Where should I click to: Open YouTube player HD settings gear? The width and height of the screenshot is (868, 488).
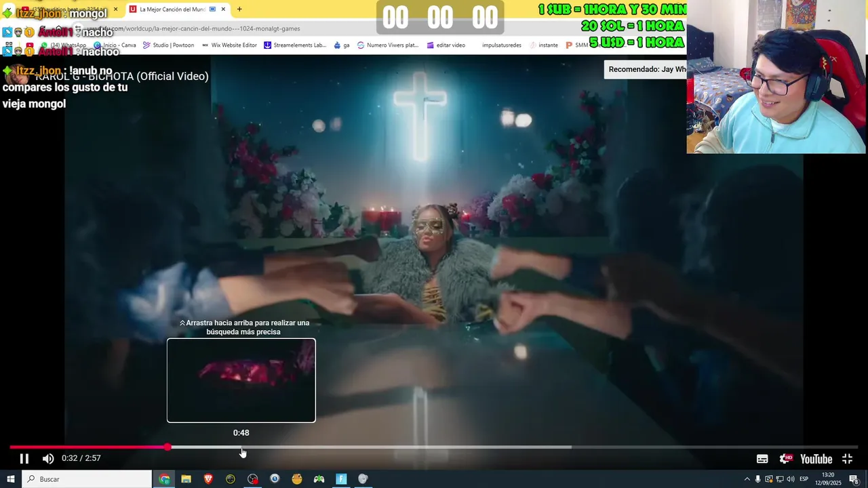787,459
